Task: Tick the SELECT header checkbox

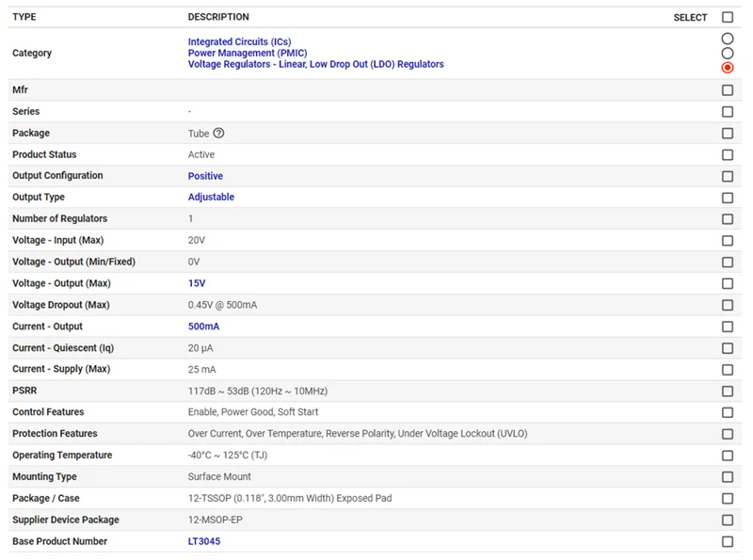Action: 728,17
